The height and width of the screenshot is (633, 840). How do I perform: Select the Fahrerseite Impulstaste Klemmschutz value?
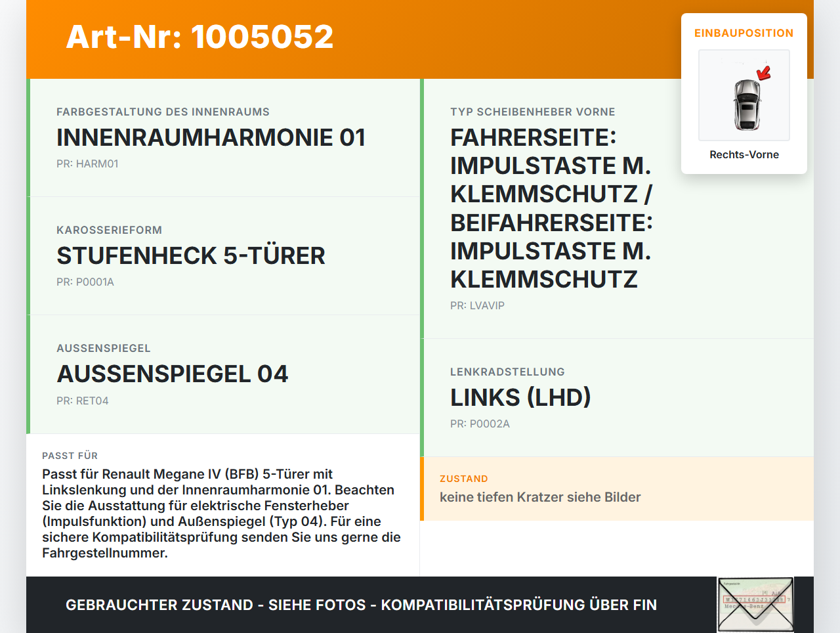click(x=552, y=208)
